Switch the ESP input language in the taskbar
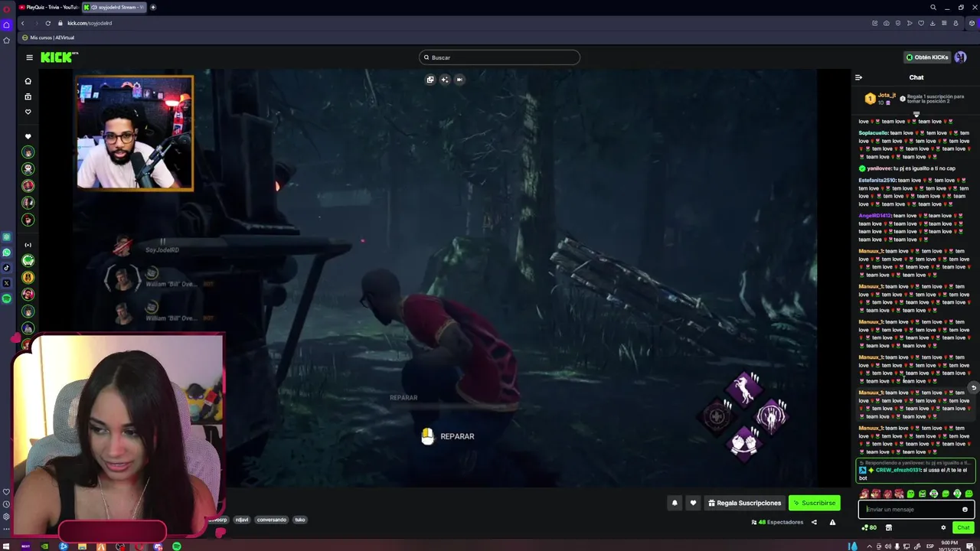 tap(929, 546)
